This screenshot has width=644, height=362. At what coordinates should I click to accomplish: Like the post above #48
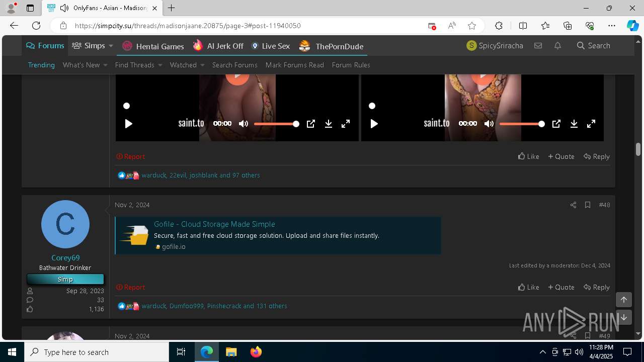[x=528, y=156]
